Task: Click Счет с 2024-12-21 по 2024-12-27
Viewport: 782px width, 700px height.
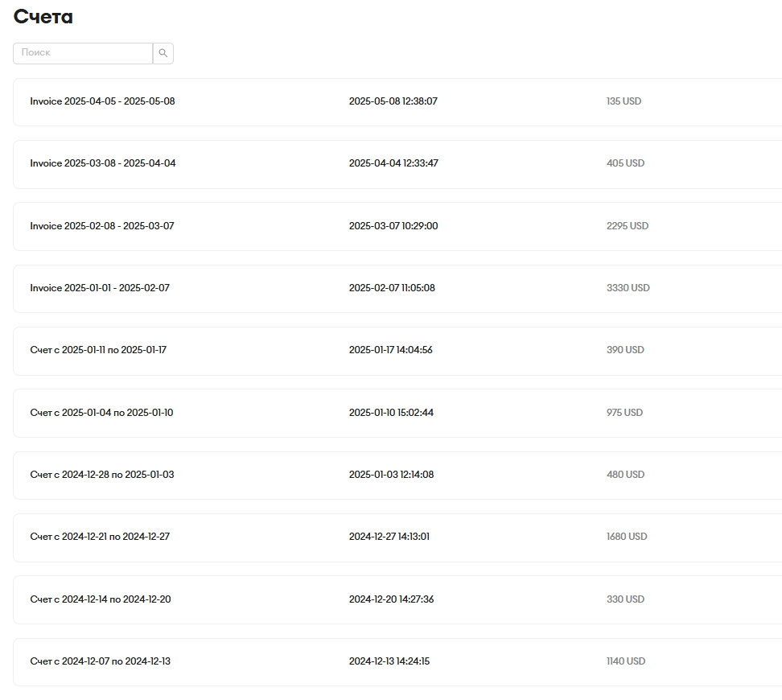Action: pyautogui.click(x=100, y=537)
